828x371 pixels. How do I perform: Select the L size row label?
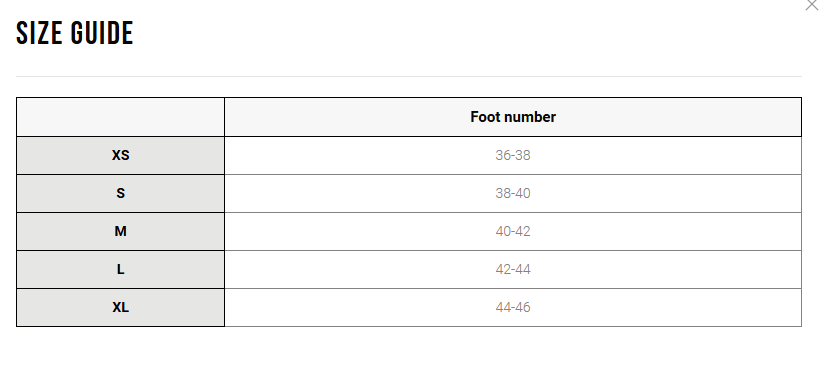click(x=120, y=269)
